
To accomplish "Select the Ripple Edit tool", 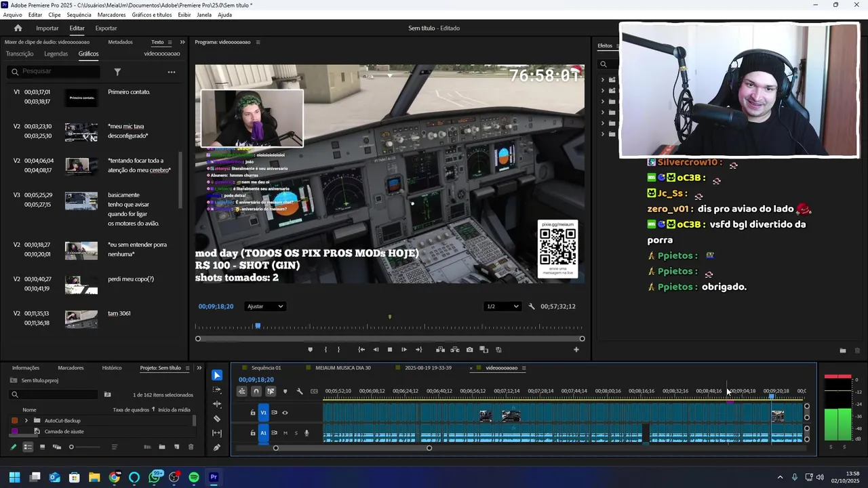I will [217, 404].
